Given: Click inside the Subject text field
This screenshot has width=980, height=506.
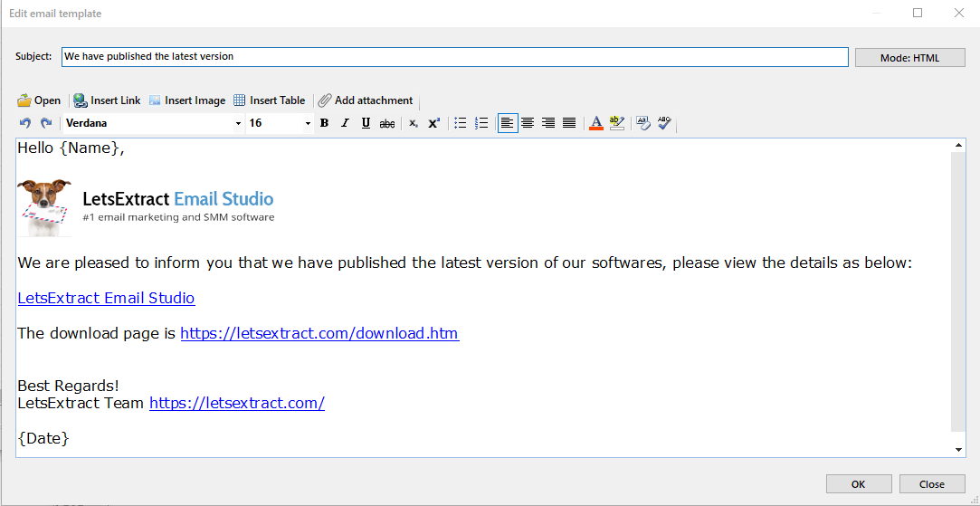Looking at the screenshot, I should [x=452, y=57].
